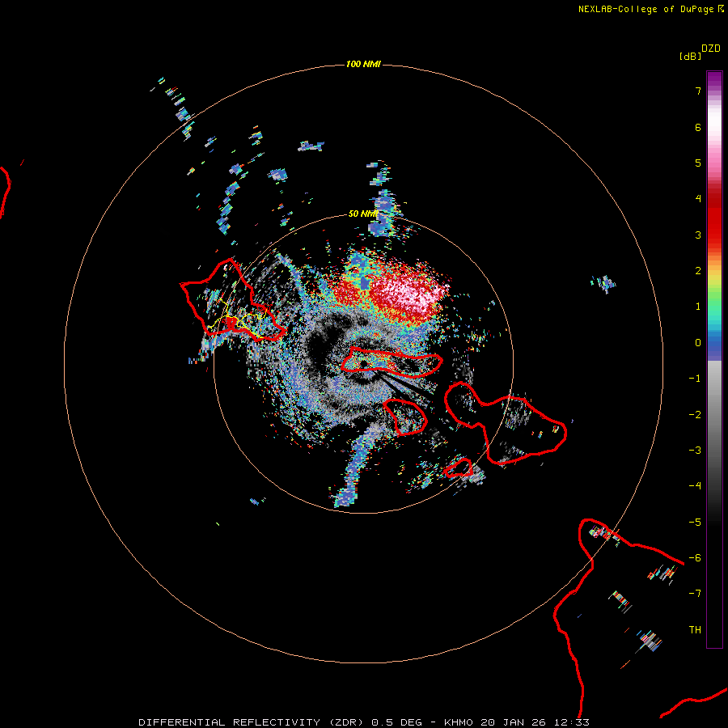Click the 2 value on color scale
Image resolution: width=728 pixels, height=728 pixels.
click(698, 271)
